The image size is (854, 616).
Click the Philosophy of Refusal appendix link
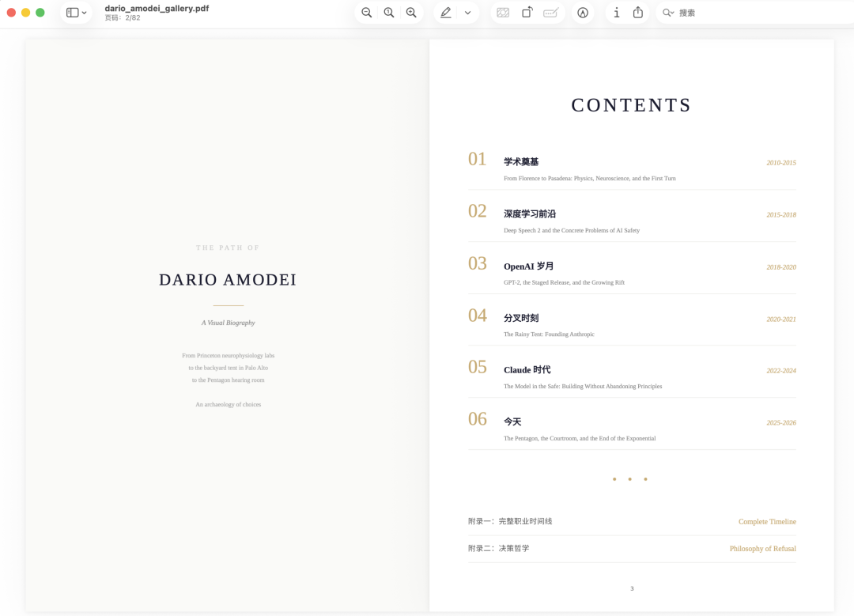pos(762,549)
